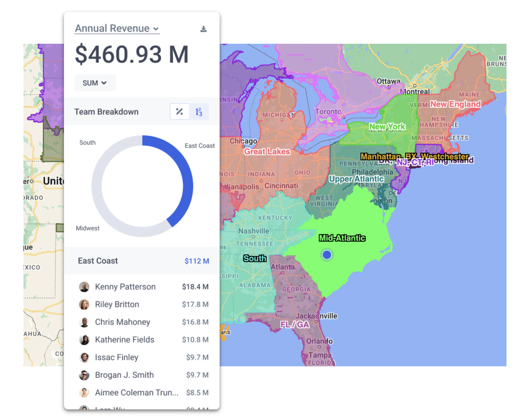Select Katherine Fields in the list
Viewport: 521px width, 420px height.
[x=142, y=340]
